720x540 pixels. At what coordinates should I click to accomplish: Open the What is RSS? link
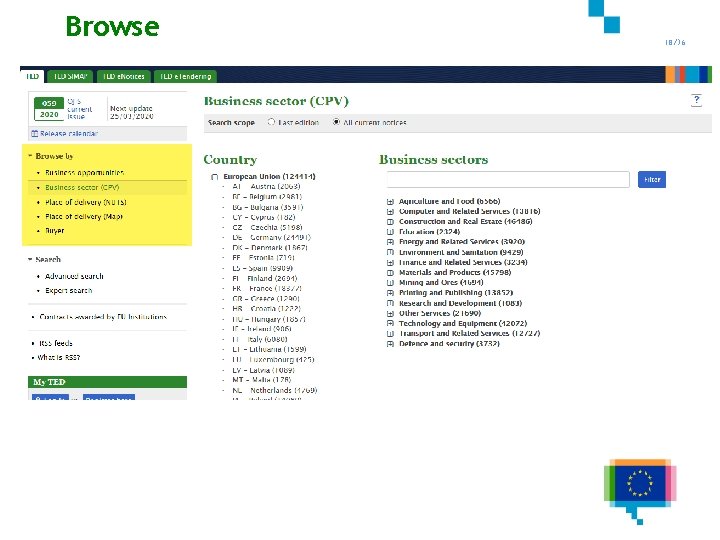click(x=59, y=358)
